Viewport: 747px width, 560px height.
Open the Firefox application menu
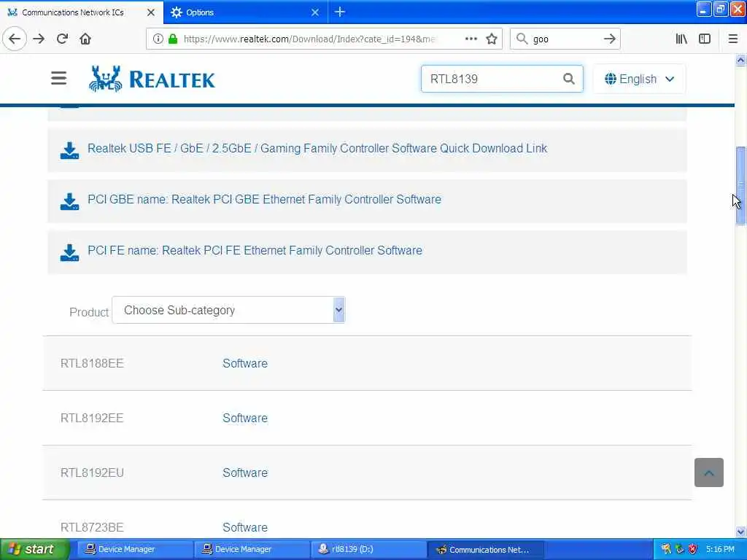(x=733, y=39)
